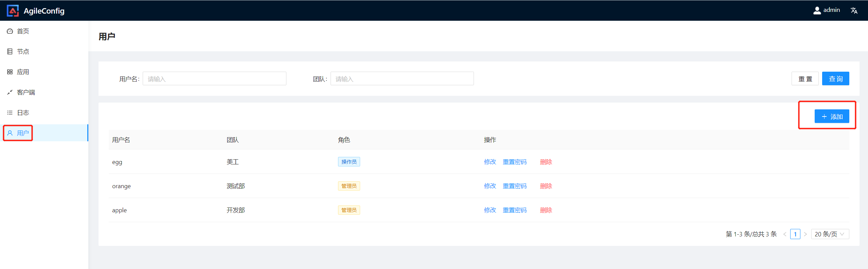The image size is (868, 269).
Task: Click the person icon beside 用户
Action: [x=10, y=133]
